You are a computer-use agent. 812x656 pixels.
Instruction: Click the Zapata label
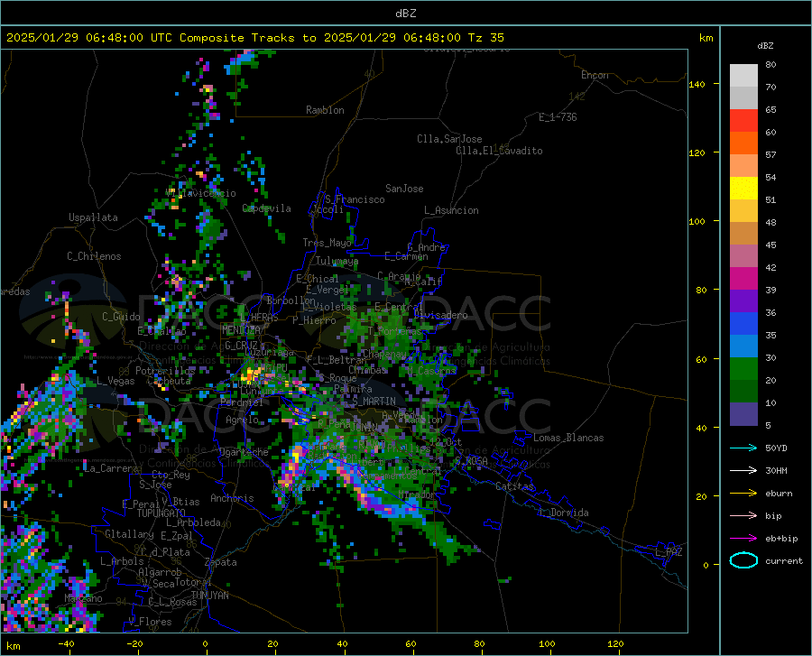tap(221, 562)
